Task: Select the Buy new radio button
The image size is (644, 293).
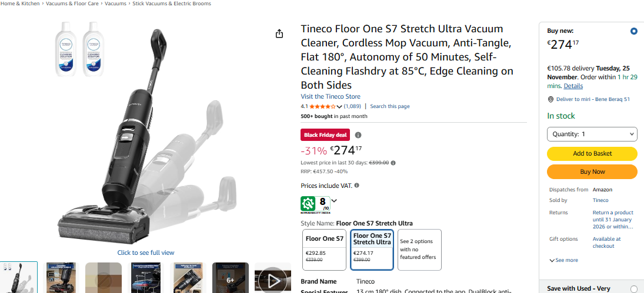Action: coord(633,31)
